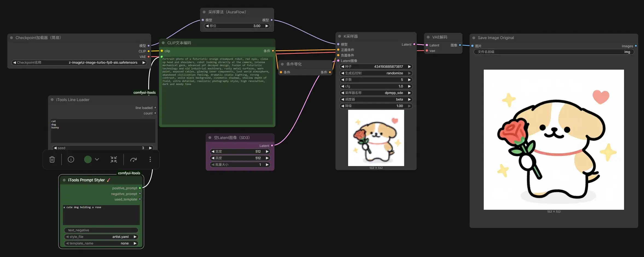The height and width of the screenshot is (257, 644).
Task: Click K采样器 Latent output socket
Action: pos(414,44)
